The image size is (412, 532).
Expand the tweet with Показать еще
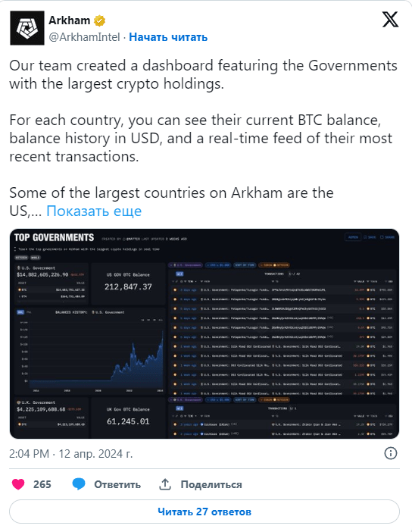coord(94,211)
